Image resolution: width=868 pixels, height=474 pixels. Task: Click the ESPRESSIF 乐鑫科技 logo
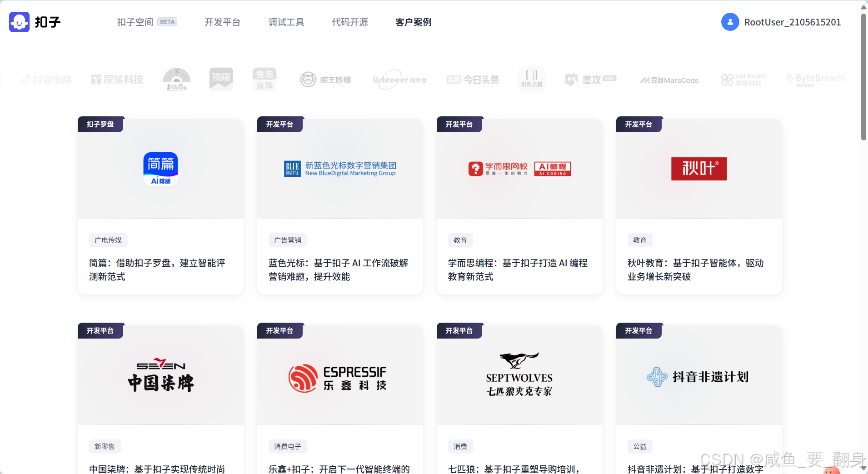tap(337, 378)
